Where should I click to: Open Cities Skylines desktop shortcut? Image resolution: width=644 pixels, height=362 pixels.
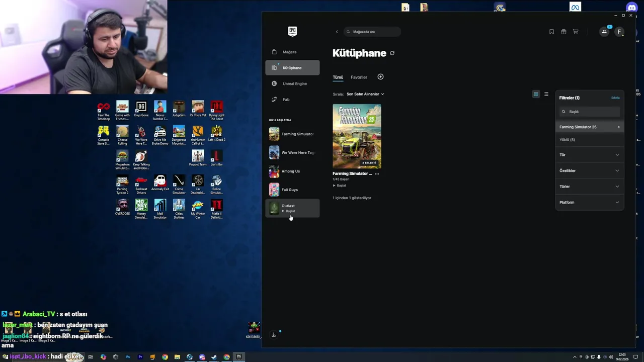pyautogui.click(x=179, y=209)
